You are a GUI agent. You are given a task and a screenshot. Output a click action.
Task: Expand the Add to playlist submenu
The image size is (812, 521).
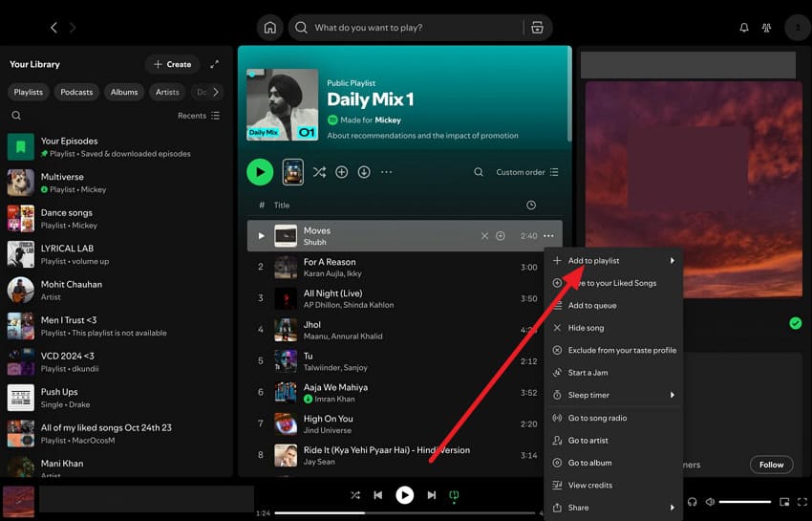pyautogui.click(x=613, y=261)
